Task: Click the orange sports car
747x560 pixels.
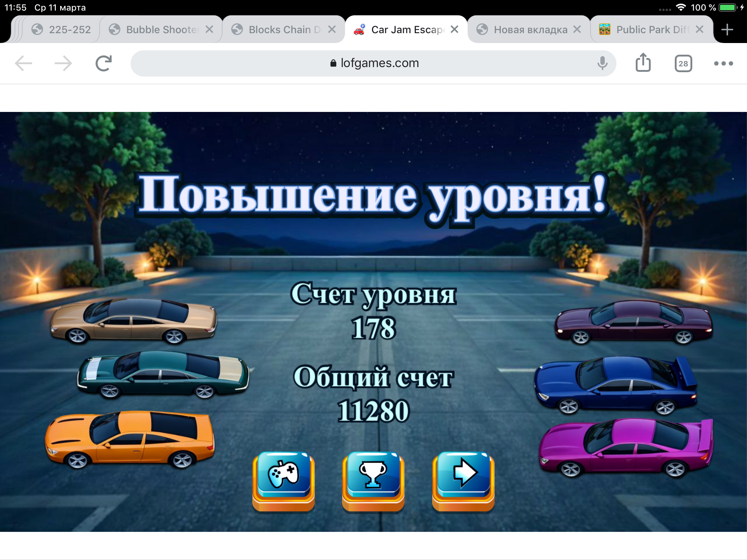Action: 129,439
